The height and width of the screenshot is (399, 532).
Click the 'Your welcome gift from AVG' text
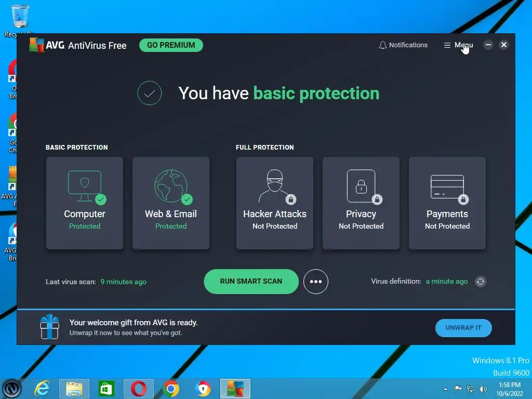tap(134, 323)
